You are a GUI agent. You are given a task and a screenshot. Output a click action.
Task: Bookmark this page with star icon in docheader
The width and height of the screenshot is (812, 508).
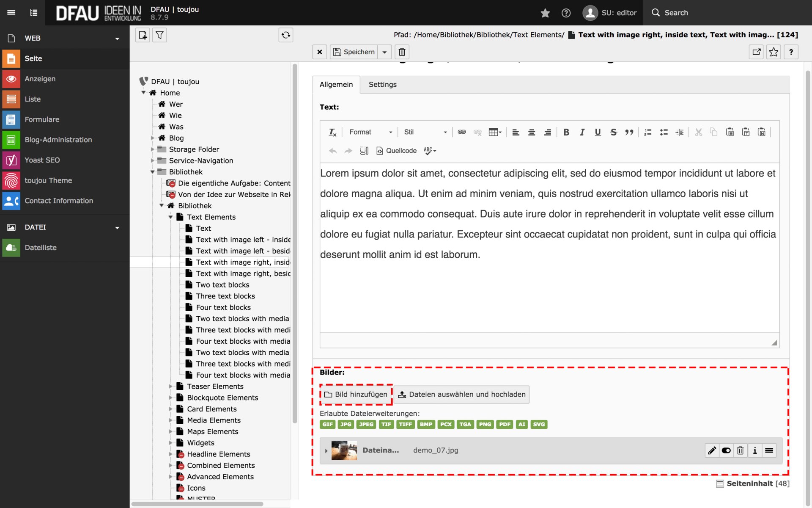774,52
